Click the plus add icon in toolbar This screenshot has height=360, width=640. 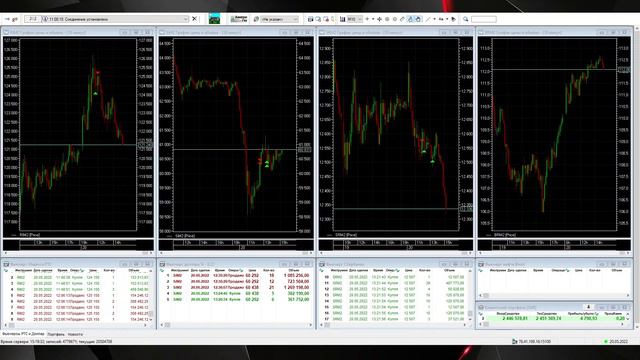(367, 19)
